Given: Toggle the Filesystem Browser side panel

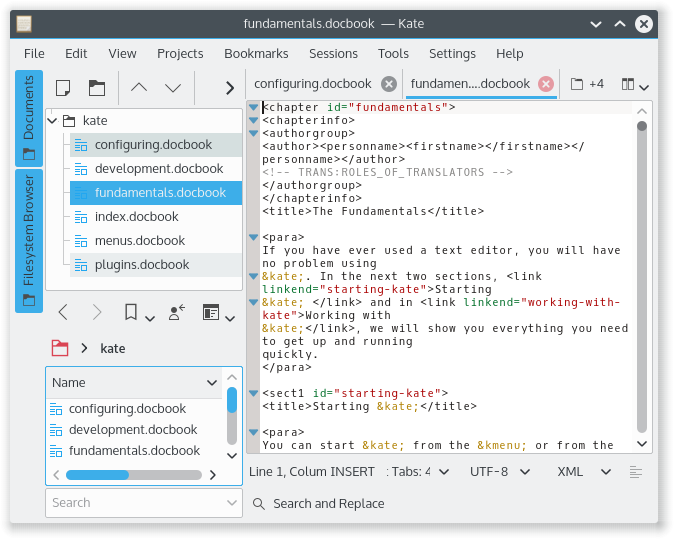Looking at the screenshot, I should coord(29,240).
